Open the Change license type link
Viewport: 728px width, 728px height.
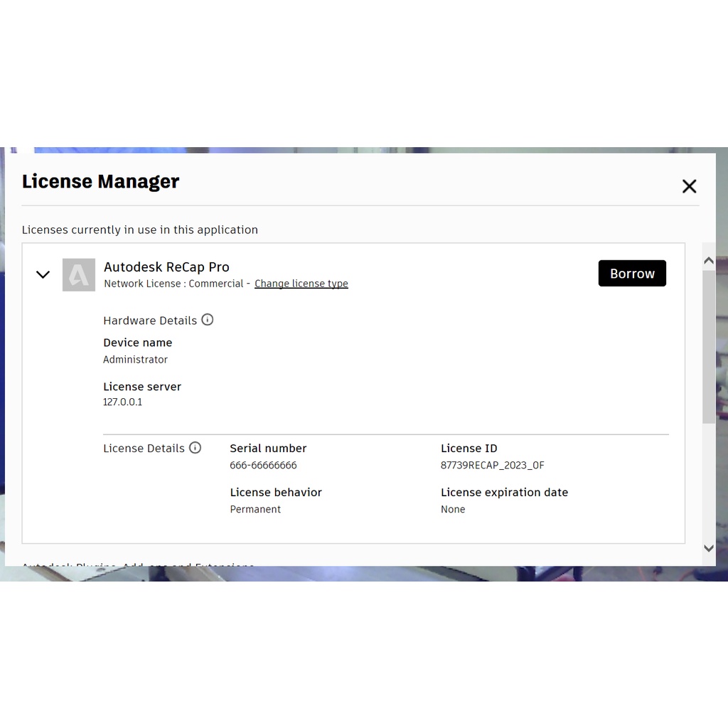301,284
